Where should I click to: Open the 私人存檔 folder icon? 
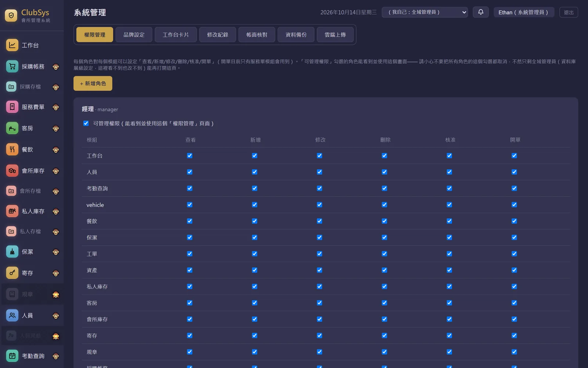(x=11, y=231)
